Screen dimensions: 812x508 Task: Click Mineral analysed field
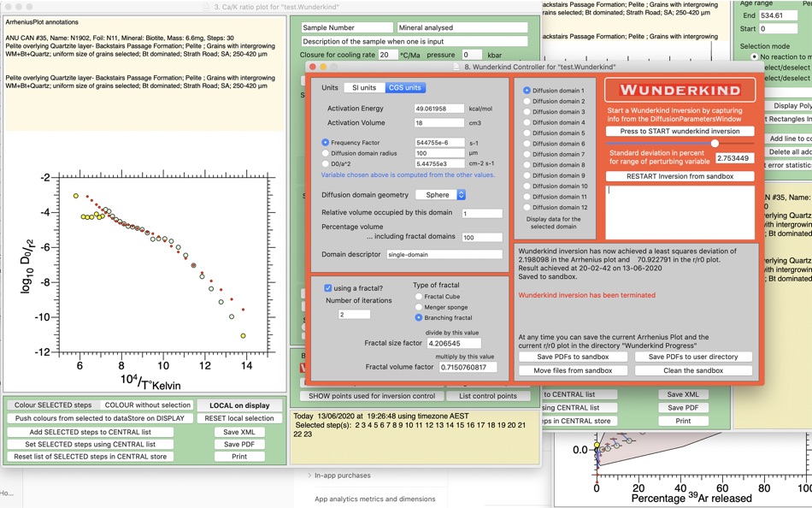[462, 27]
